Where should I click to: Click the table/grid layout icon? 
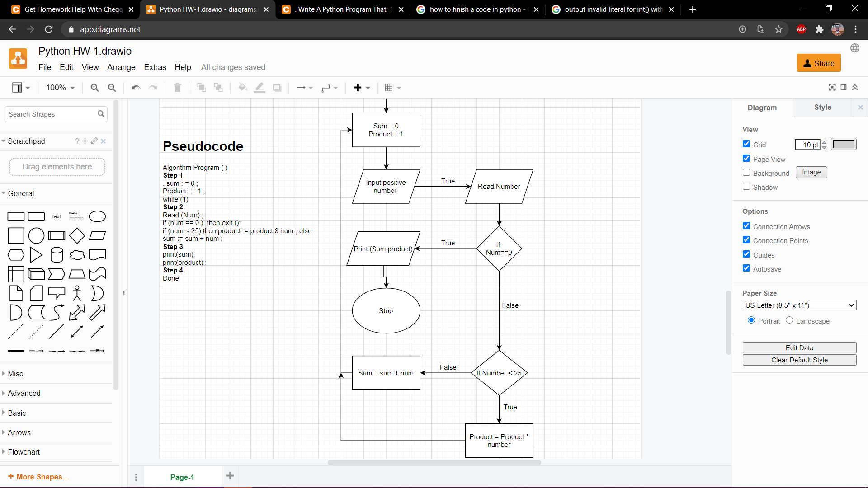coord(388,88)
